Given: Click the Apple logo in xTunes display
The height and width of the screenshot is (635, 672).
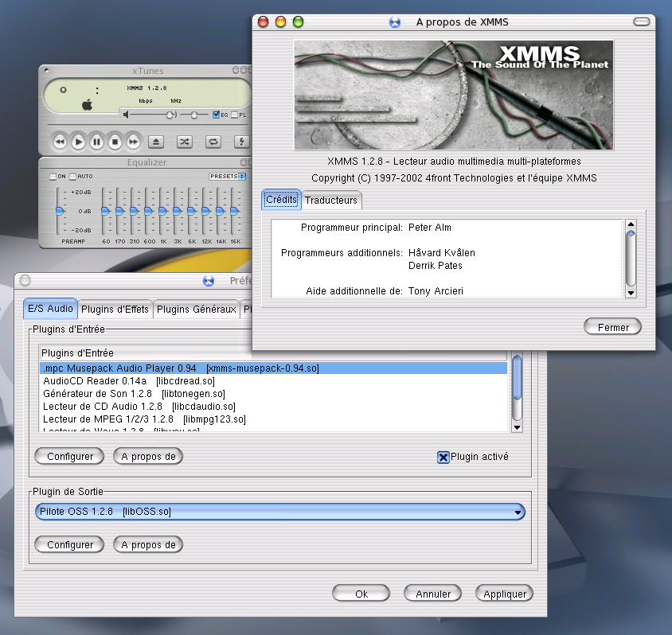Looking at the screenshot, I should [x=87, y=104].
